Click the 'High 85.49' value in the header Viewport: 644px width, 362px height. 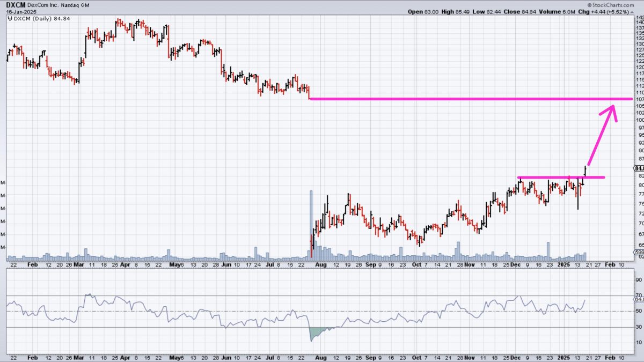click(x=456, y=11)
